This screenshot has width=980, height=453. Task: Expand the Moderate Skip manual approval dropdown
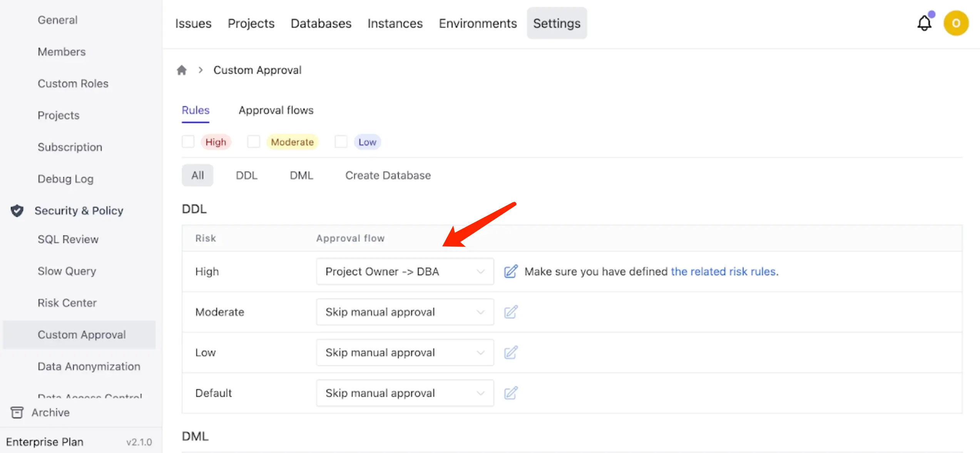[x=405, y=312]
